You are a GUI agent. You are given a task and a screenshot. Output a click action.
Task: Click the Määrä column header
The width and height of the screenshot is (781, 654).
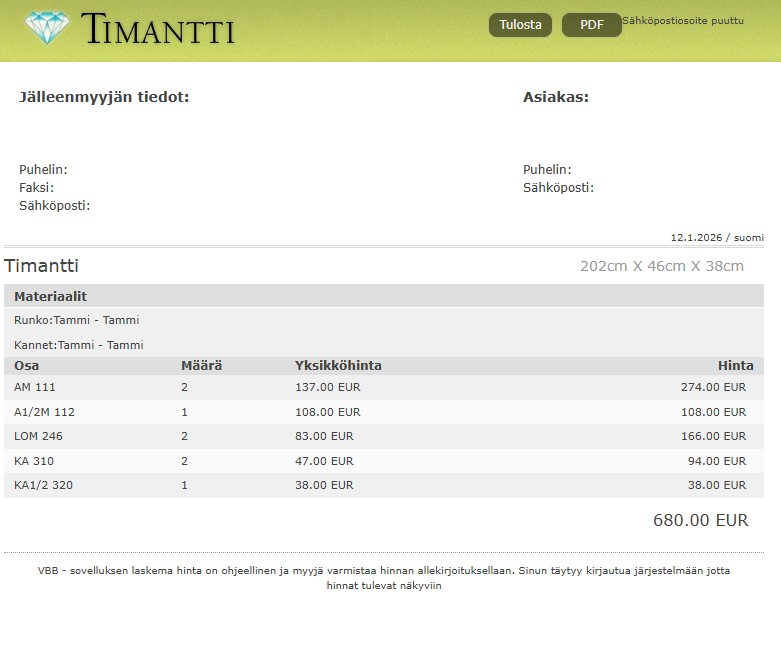tap(201, 366)
